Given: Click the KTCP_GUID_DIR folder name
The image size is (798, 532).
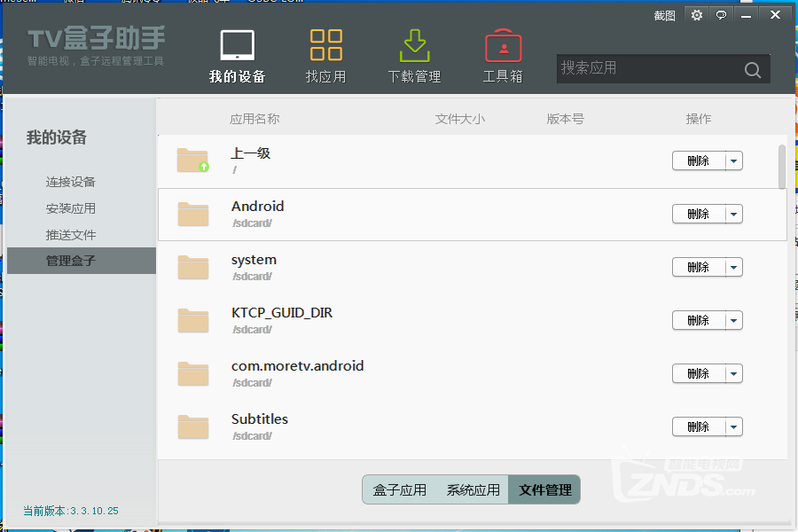Looking at the screenshot, I should [x=282, y=313].
